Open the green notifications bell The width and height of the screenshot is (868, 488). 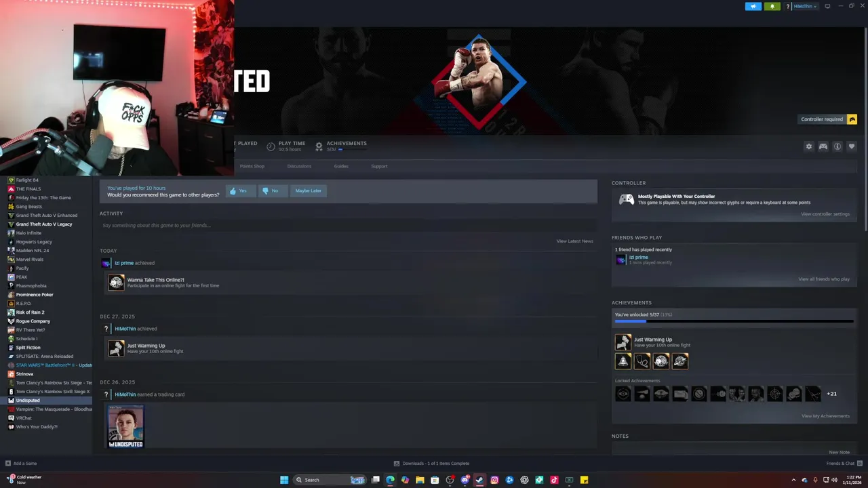772,6
